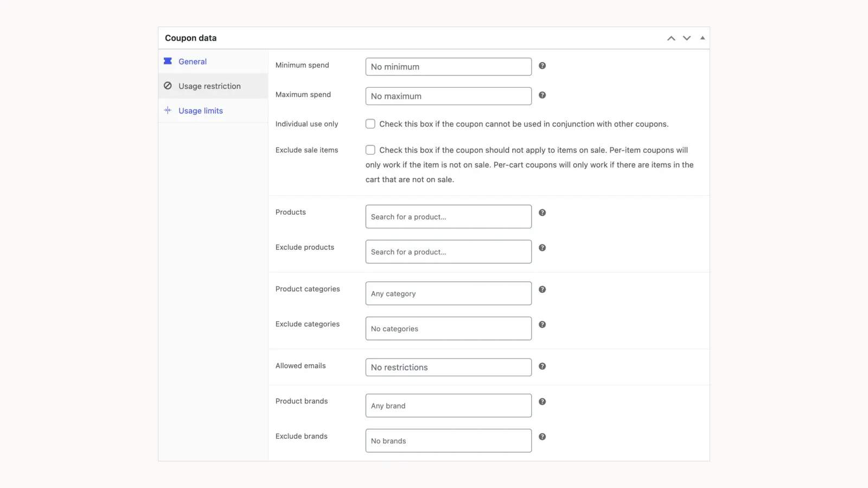Collapse the Coupon data panel triangle
The width and height of the screenshot is (868, 488).
click(703, 38)
